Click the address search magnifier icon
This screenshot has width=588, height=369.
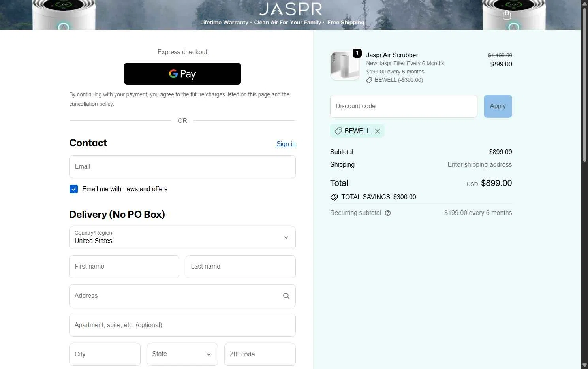click(x=286, y=296)
